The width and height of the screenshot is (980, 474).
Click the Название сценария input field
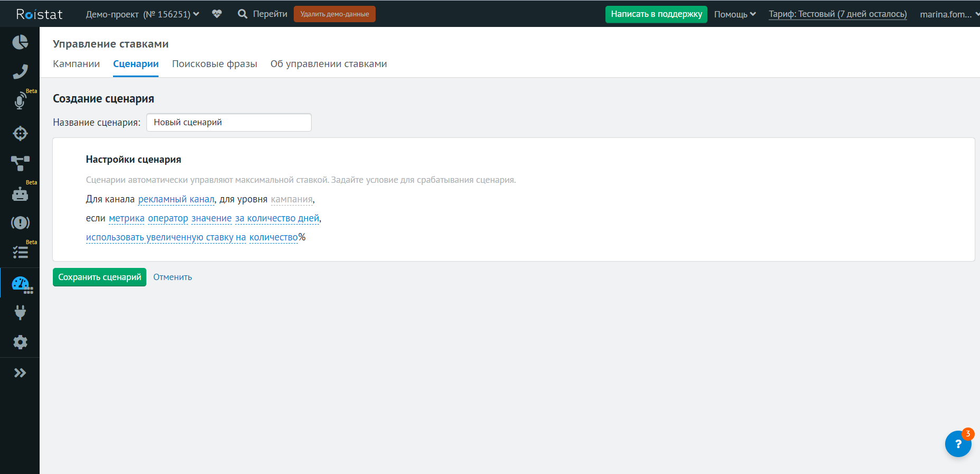click(229, 122)
